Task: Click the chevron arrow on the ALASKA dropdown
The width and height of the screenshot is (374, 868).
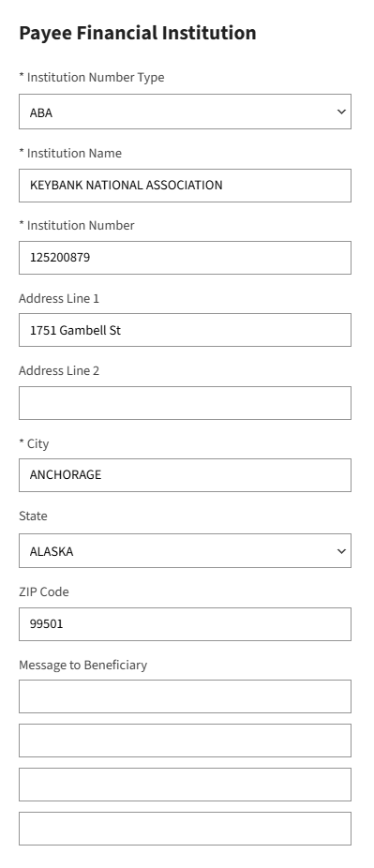Action: coord(341,551)
